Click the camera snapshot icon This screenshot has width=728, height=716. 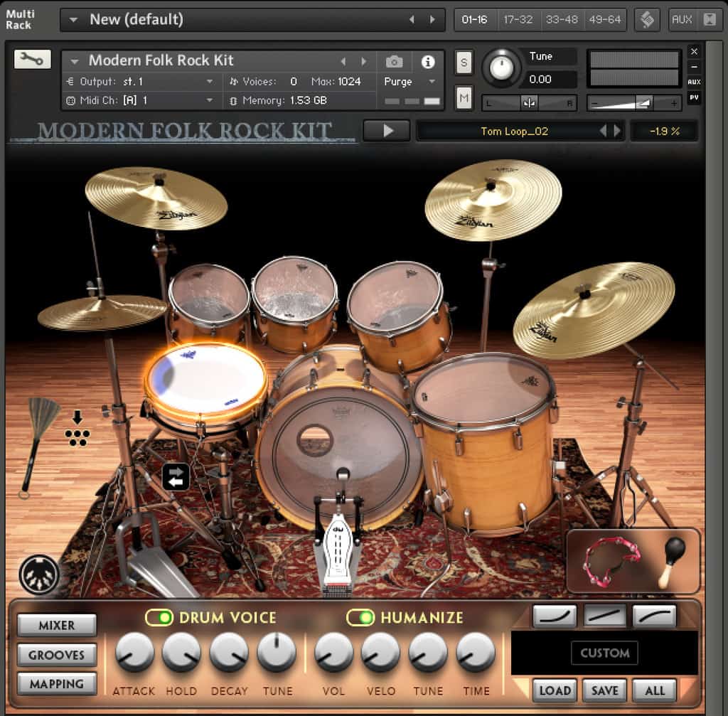(x=394, y=62)
